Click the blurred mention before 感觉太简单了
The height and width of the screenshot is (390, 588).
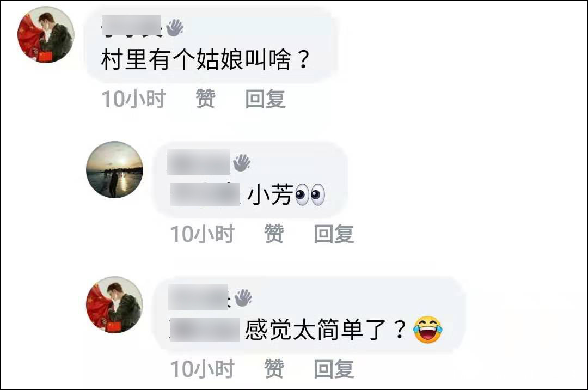coord(205,330)
